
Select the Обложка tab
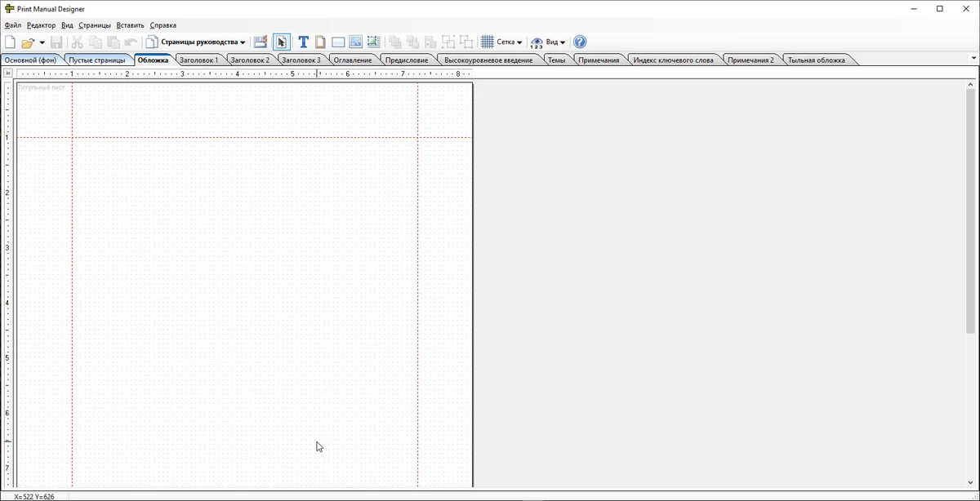(153, 60)
